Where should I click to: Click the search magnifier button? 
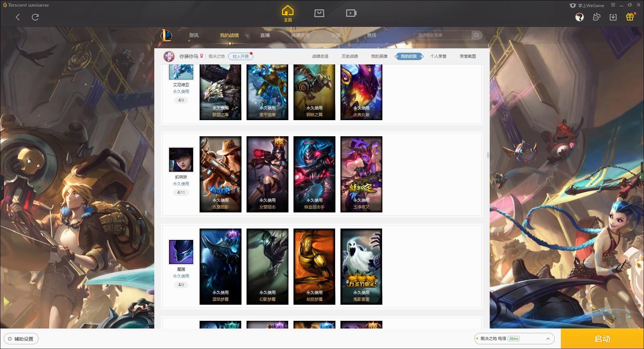[x=477, y=35]
